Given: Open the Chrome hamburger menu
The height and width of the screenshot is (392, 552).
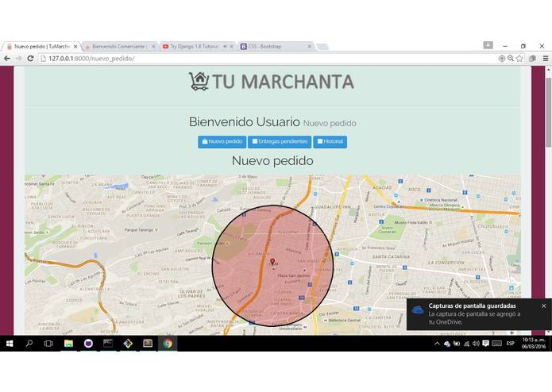Looking at the screenshot, I should 546,59.
